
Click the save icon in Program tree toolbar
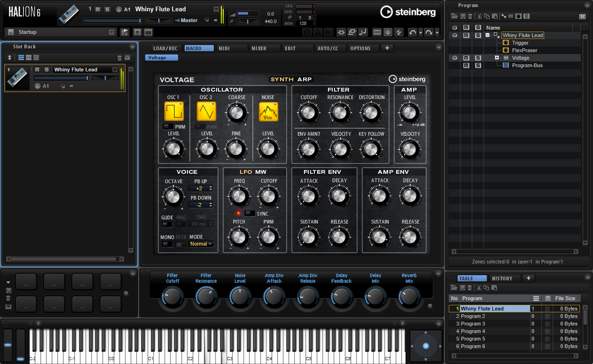[x=462, y=16]
